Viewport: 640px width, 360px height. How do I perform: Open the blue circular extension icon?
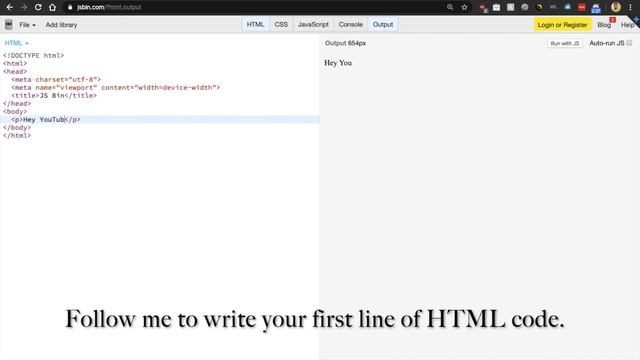[567, 7]
